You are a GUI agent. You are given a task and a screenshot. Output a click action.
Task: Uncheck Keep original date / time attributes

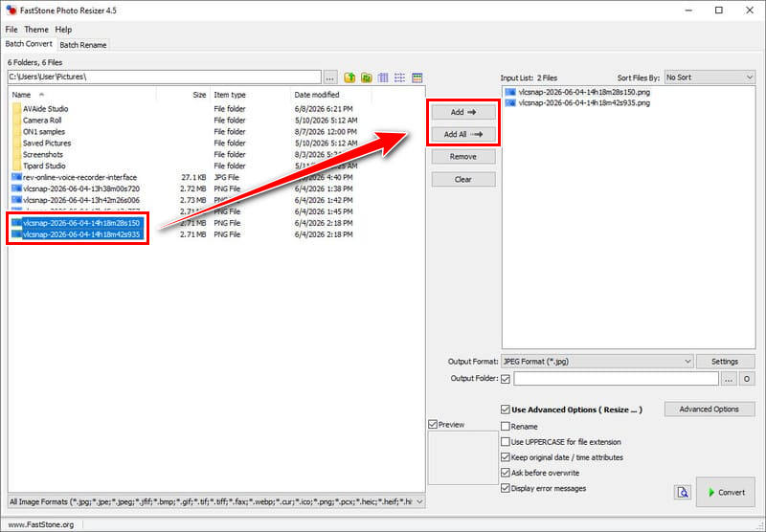(x=506, y=457)
